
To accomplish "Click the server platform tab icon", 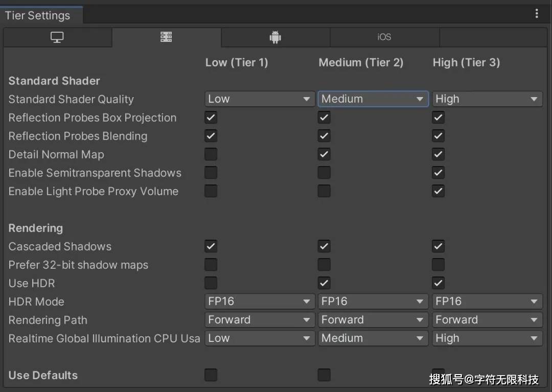I will (x=166, y=37).
